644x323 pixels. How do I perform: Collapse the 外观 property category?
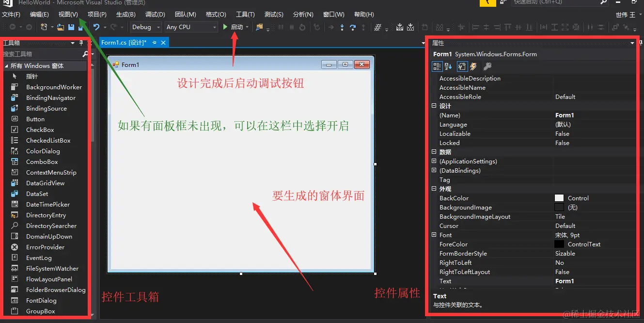point(434,189)
